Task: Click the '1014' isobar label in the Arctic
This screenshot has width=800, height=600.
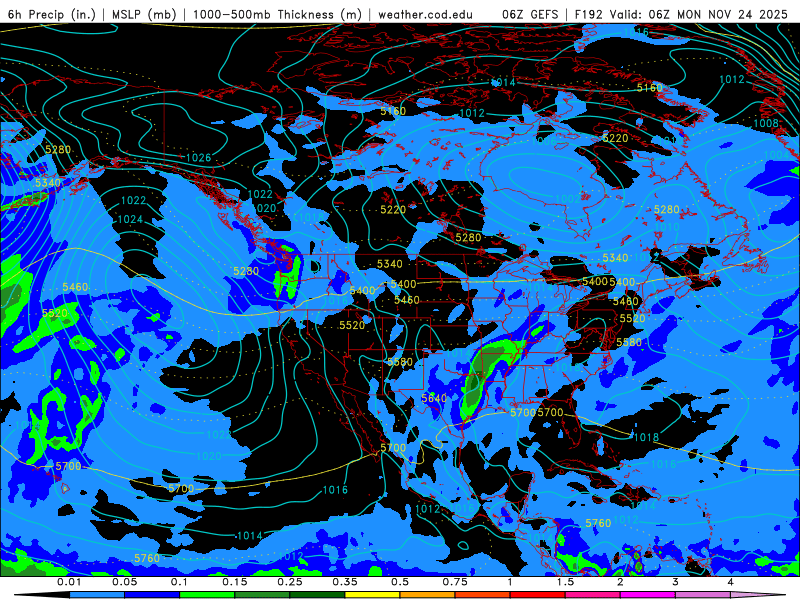Action: tap(503, 82)
